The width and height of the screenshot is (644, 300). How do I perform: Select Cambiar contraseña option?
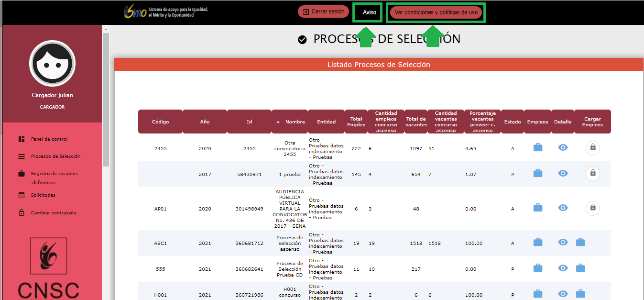point(54,213)
